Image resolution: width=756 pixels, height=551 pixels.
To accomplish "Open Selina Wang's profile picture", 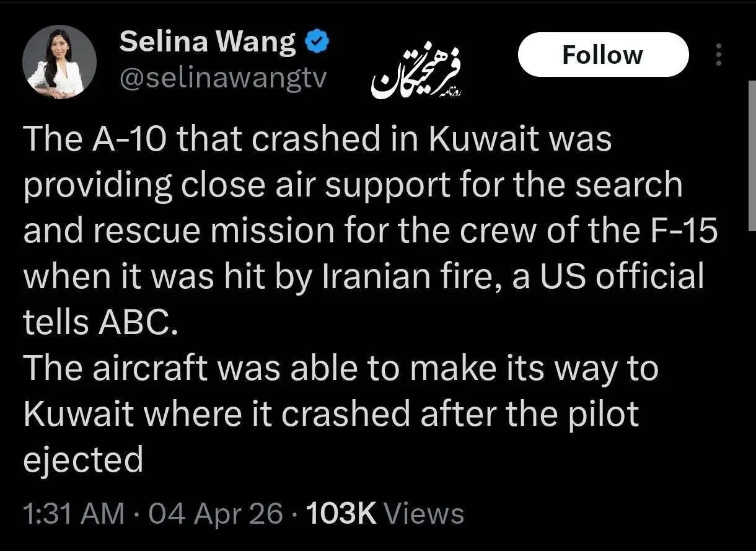I will 59,62.
